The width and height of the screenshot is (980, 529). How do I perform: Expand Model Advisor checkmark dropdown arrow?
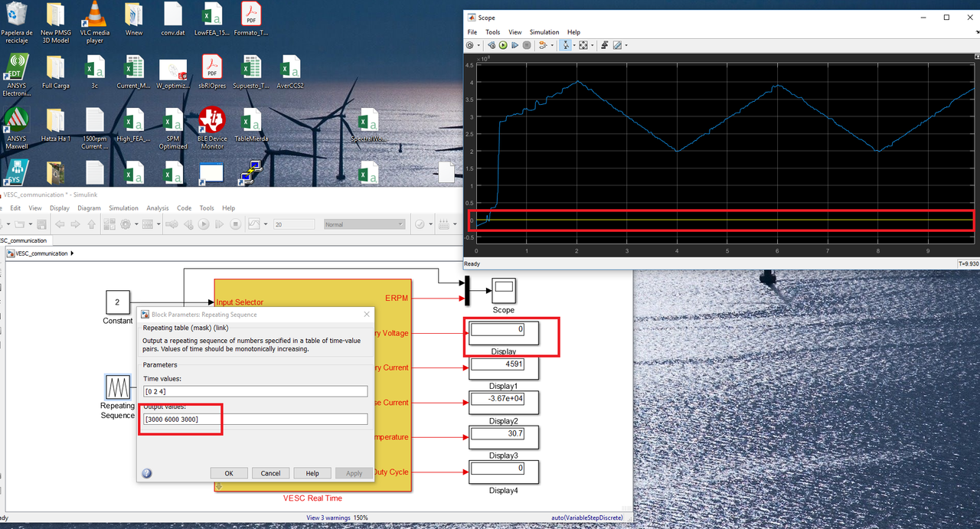429,224
